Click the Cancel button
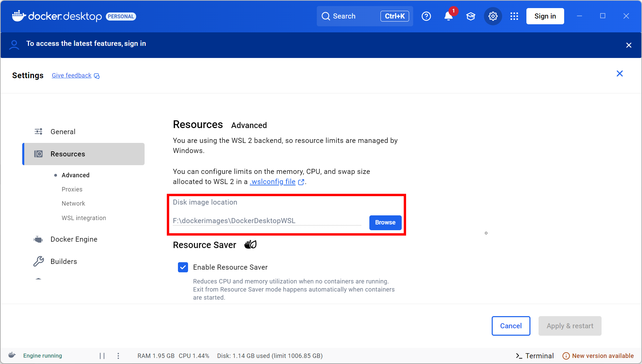Viewport: 642px width, 364px height. click(x=511, y=326)
